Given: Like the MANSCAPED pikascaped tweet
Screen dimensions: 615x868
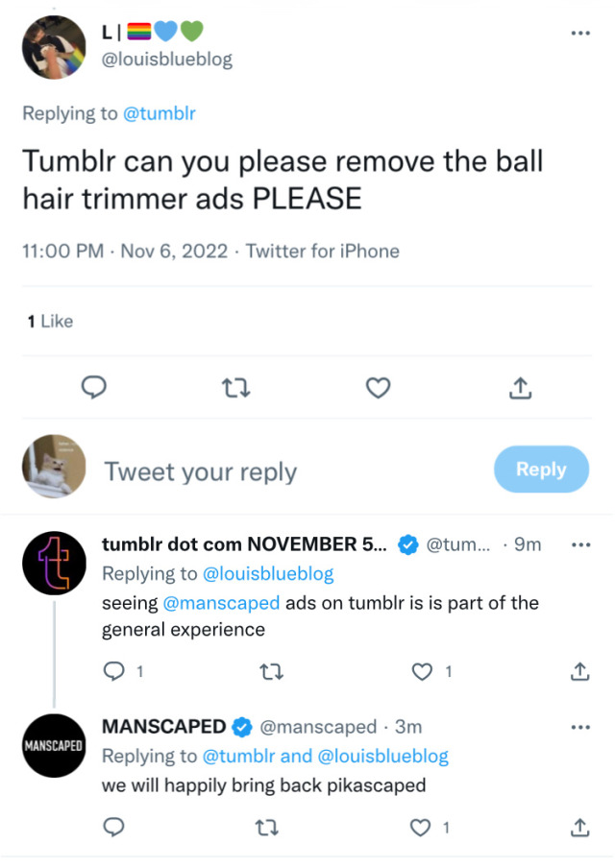Looking at the screenshot, I should click(x=422, y=825).
